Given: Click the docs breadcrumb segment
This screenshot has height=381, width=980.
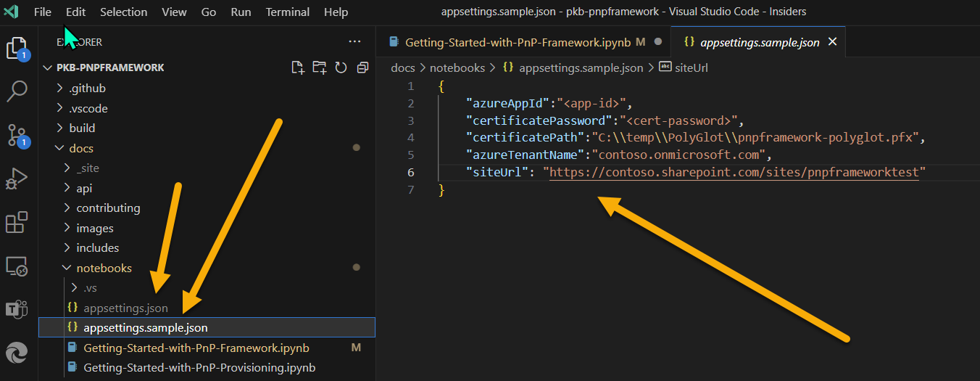Looking at the screenshot, I should click(x=402, y=67).
